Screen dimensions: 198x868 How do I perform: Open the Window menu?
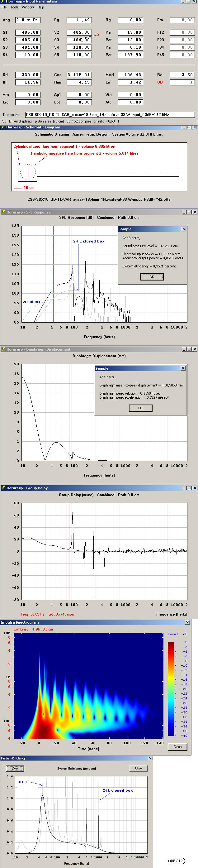coord(28,7)
